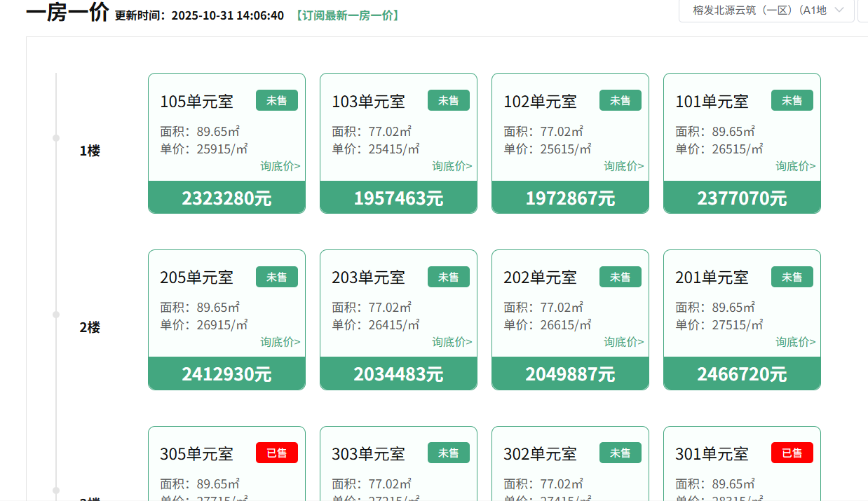Click 询底价 link for unit 205
The image size is (868, 501).
tap(280, 342)
